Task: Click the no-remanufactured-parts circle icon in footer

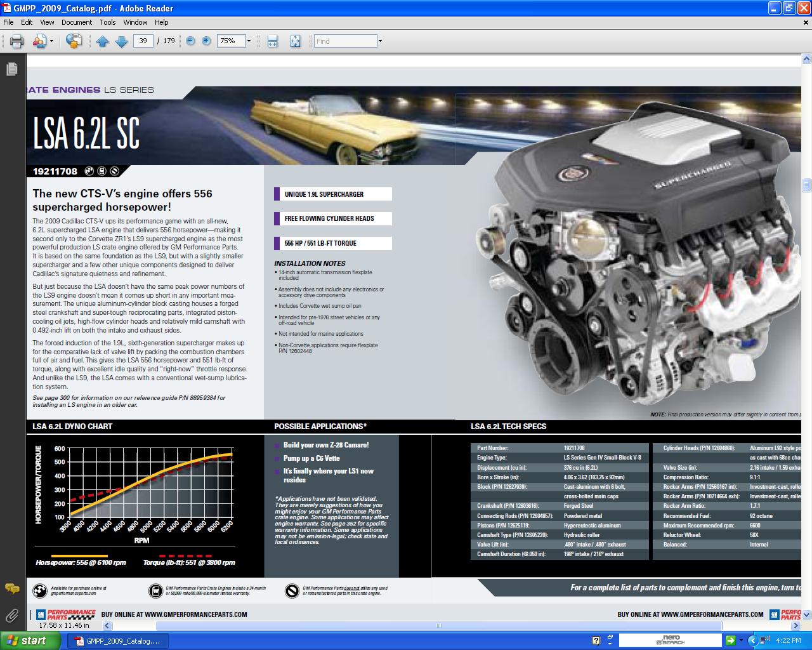Action: [x=292, y=591]
